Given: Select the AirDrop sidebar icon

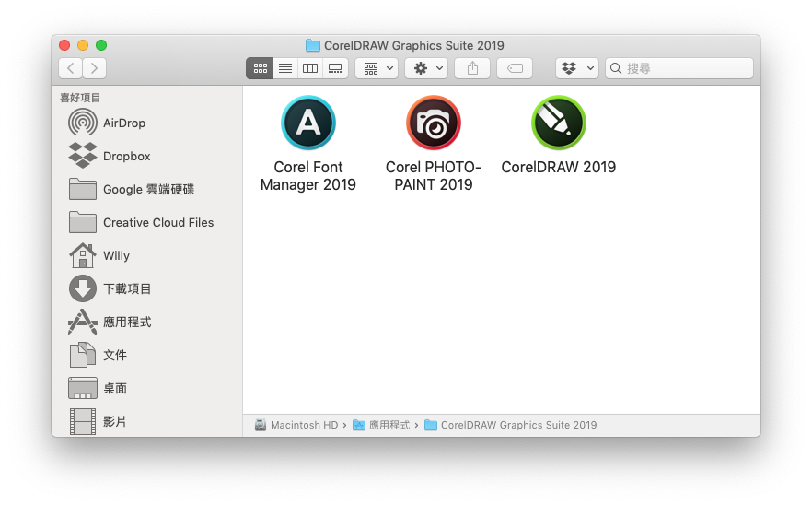Looking at the screenshot, I should pos(82,123).
